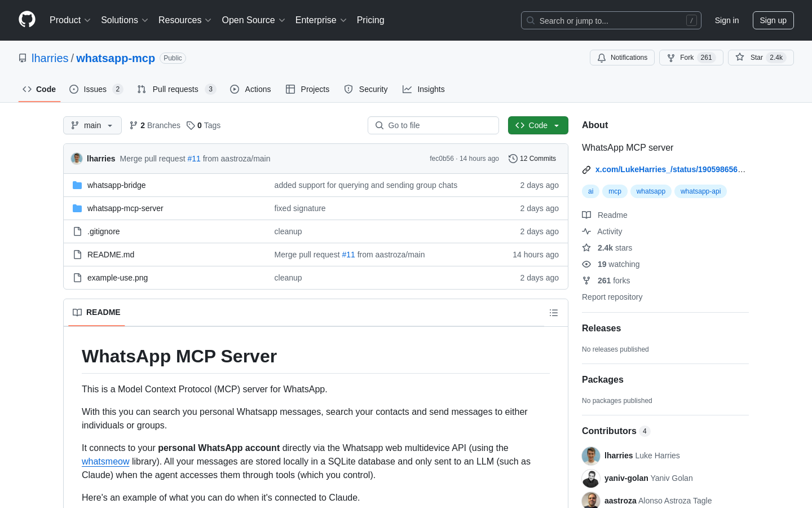Click the Sign up button
812x508 pixels.
click(x=773, y=20)
